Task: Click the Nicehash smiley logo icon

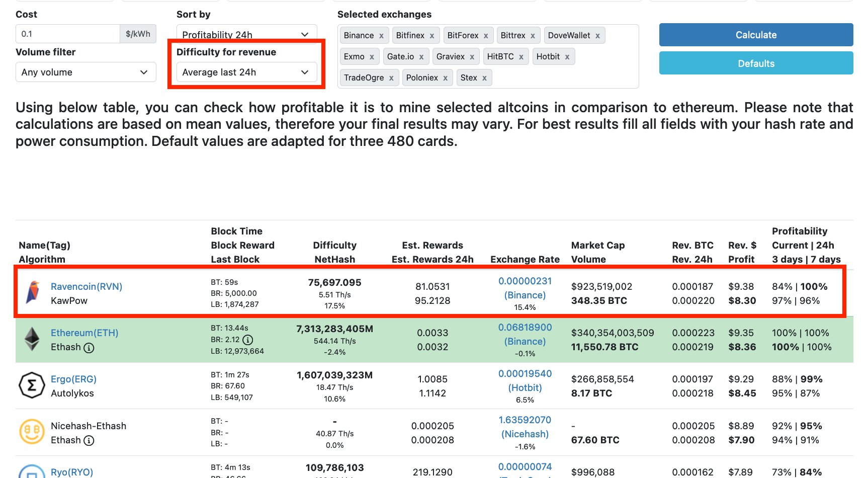Action: point(32,432)
